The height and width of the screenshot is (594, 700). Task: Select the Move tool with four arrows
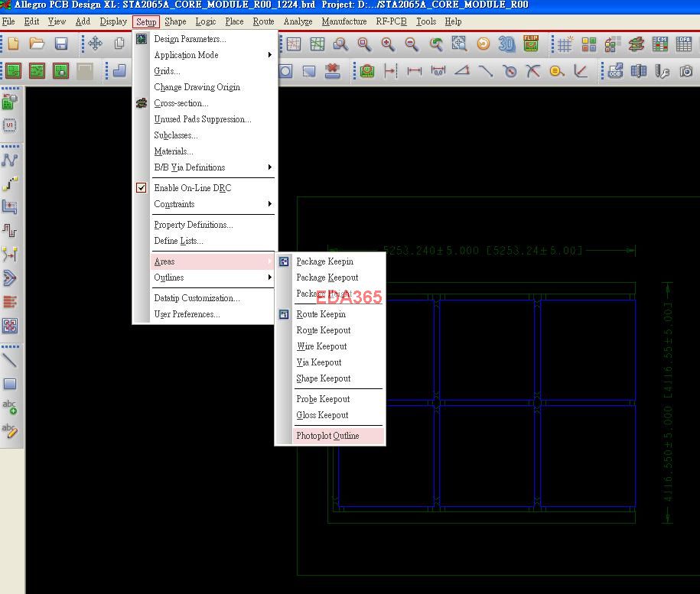tap(95, 44)
